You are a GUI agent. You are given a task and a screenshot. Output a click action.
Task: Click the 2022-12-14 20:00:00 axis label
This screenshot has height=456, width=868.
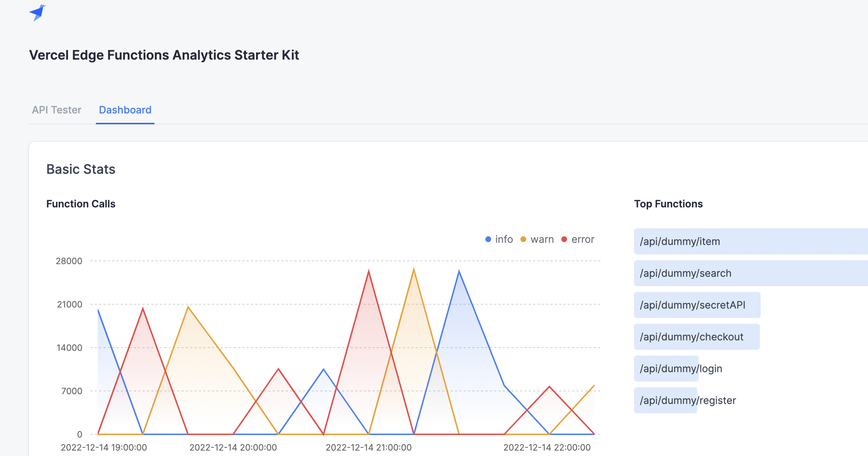[233, 447]
